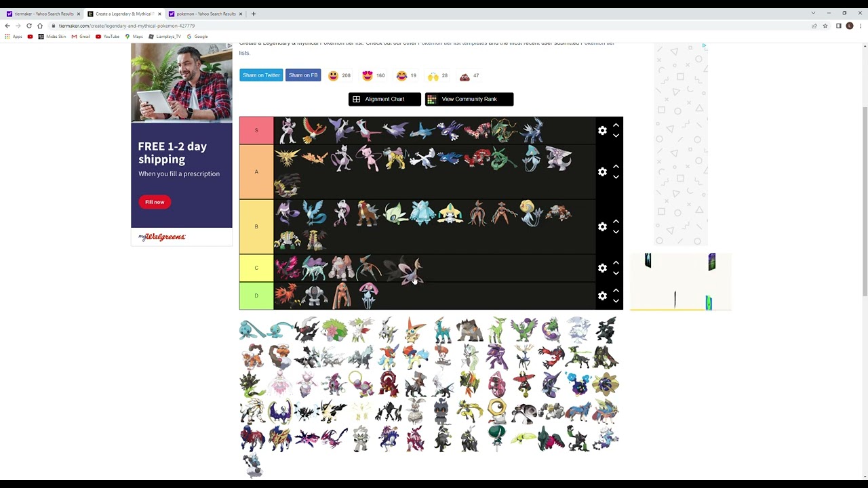This screenshot has width=868, height=488.
Task: Open settings gear for D tier row
Action: [x=602, y=296]
